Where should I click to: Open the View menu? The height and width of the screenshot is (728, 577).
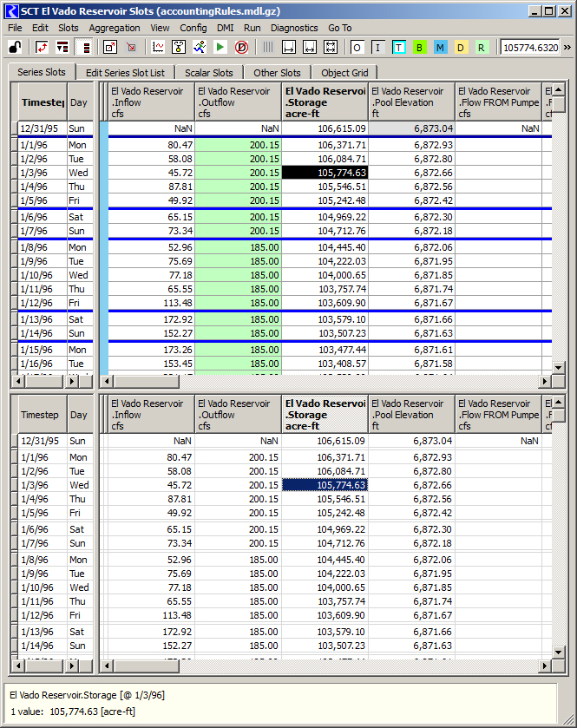pos(160,28)
